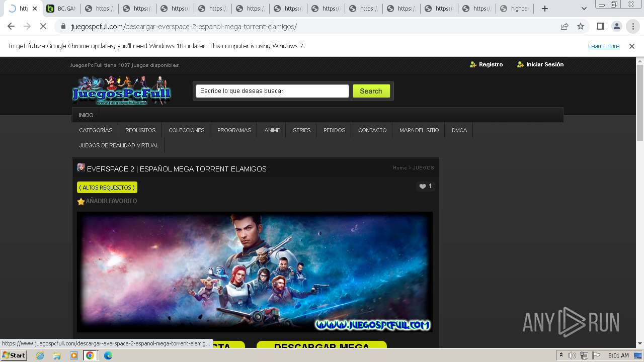
Task: Focus the search box 'Escribe lo que deseas buscar'
Action: [272, 91]
